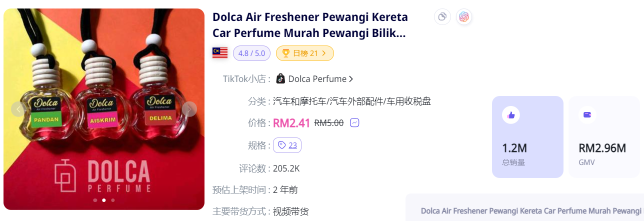
Task: Open the price trend chart icon
Action: click(354, 122)
